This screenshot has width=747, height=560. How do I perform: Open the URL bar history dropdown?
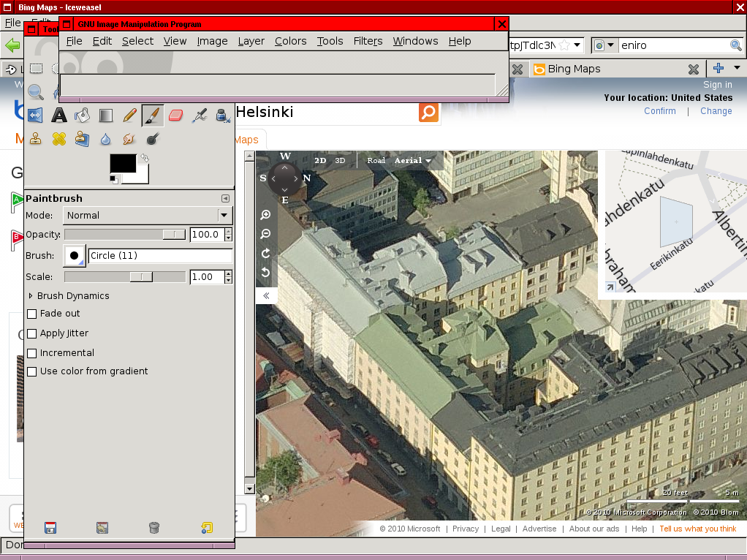[577, 45]
